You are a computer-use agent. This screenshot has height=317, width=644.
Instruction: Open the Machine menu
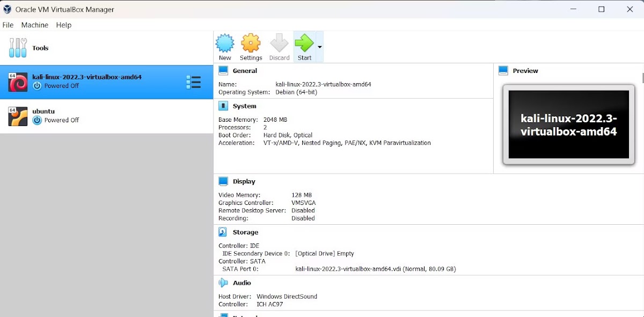[x=35, y=25]
